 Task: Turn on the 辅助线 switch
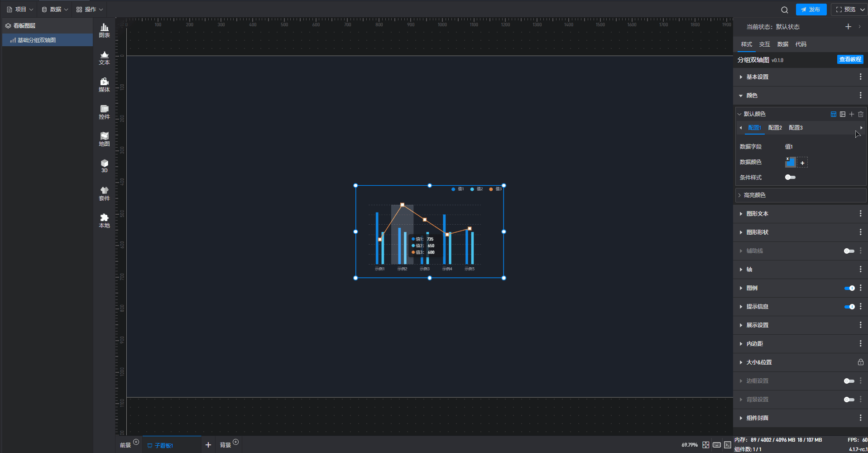pyautogui.click(x=849, y=251)
